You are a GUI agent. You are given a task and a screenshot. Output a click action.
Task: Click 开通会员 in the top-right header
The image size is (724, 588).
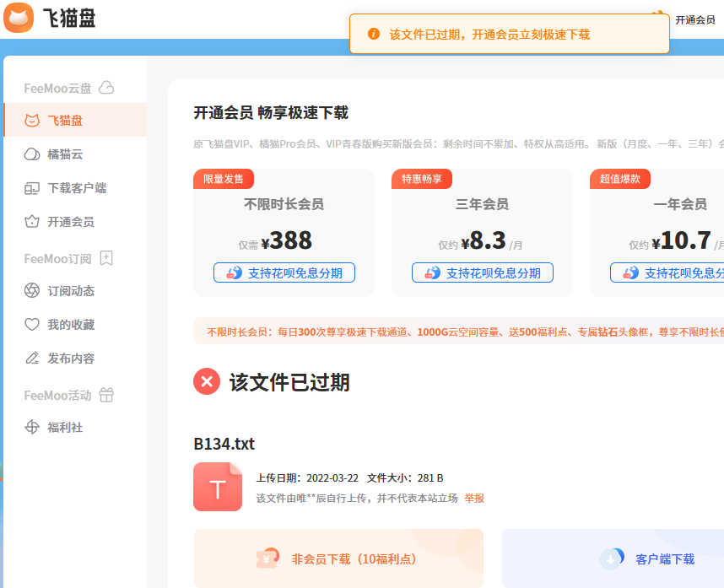[694, 19]
